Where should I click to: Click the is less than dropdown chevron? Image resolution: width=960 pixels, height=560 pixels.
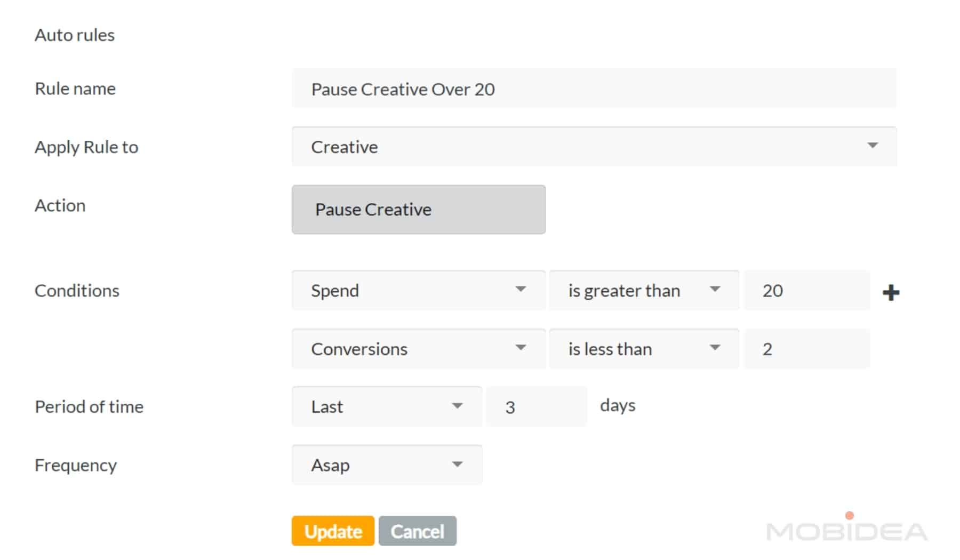(x=715, y=348)
